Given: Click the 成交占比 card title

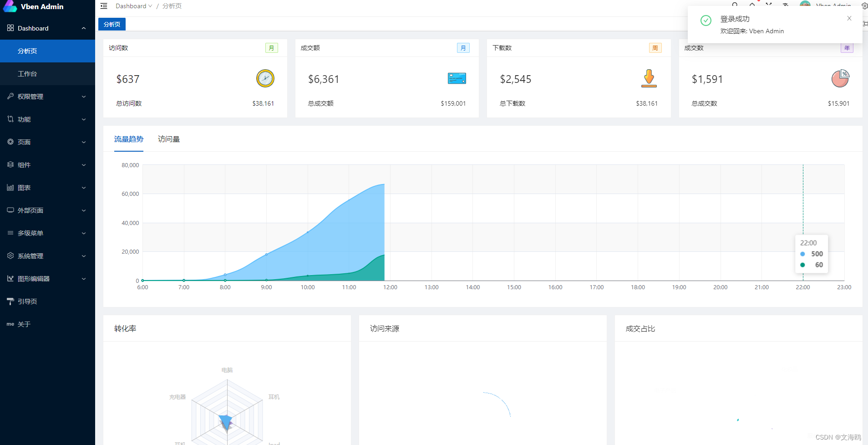Looking at the screenshot, I should [x=640, y=328].
